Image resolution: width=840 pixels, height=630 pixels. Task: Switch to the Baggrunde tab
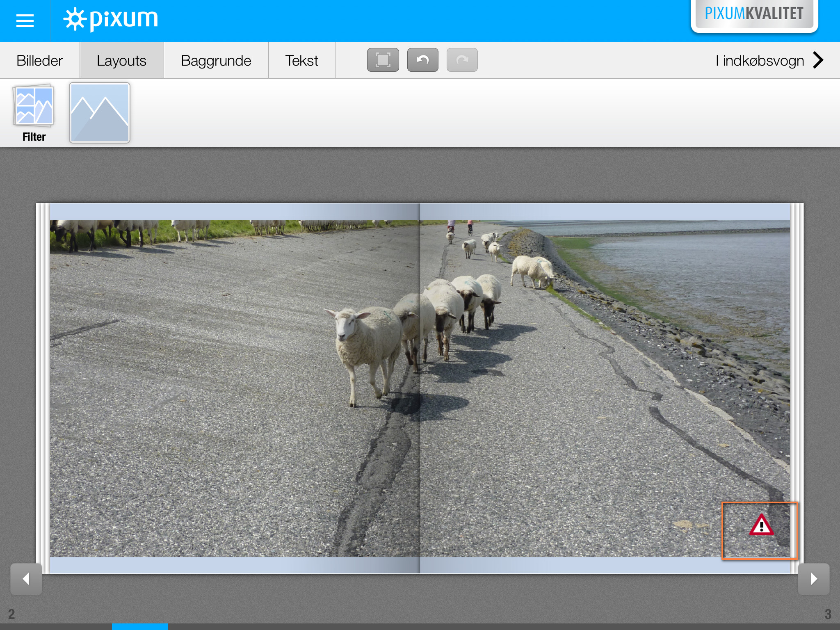coord(216,61)
